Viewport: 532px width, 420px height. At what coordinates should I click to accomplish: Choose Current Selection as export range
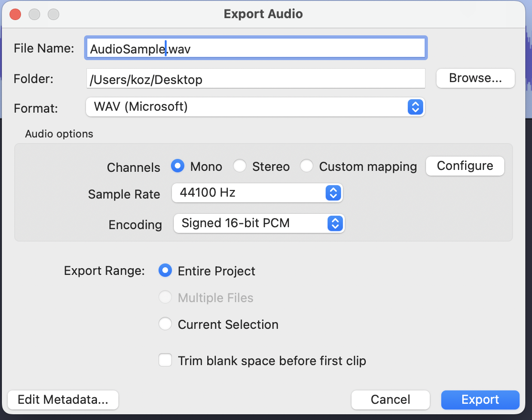[165, 325]
